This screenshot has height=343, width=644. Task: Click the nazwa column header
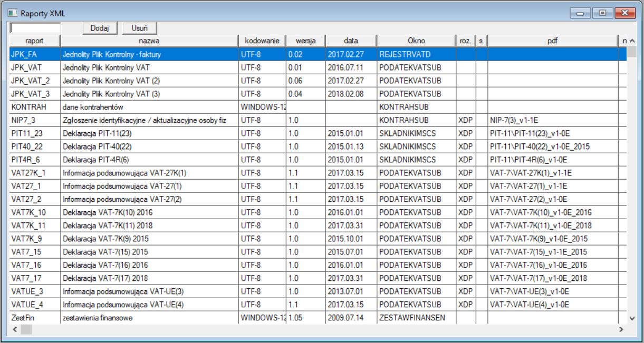pyautogui.click(x=150, y=41)
